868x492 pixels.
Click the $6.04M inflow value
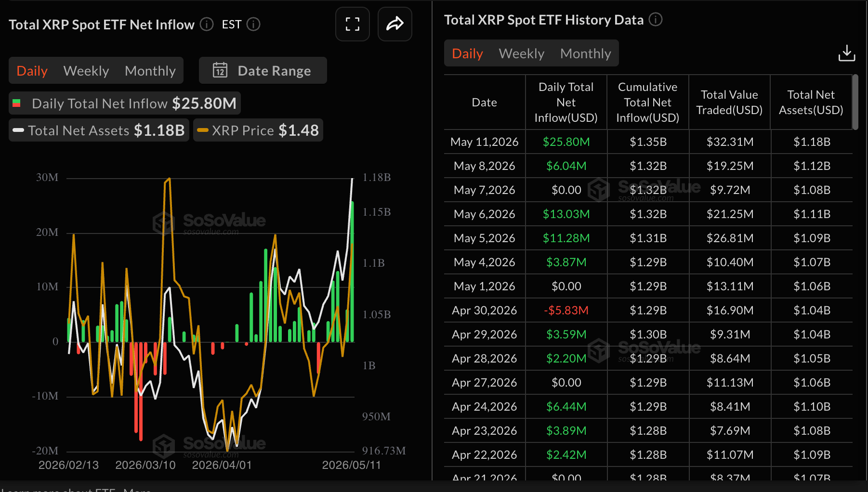point(566,166)
